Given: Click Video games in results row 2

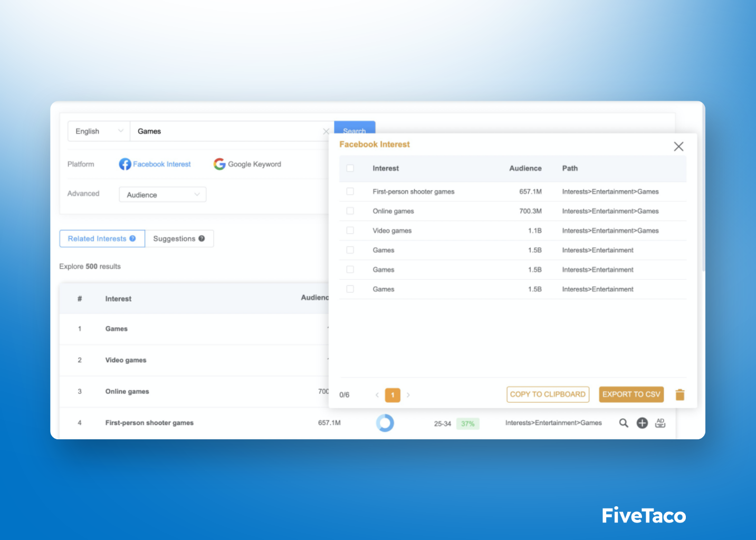Looking at the screenshot, I should click(x=126, y=360).
